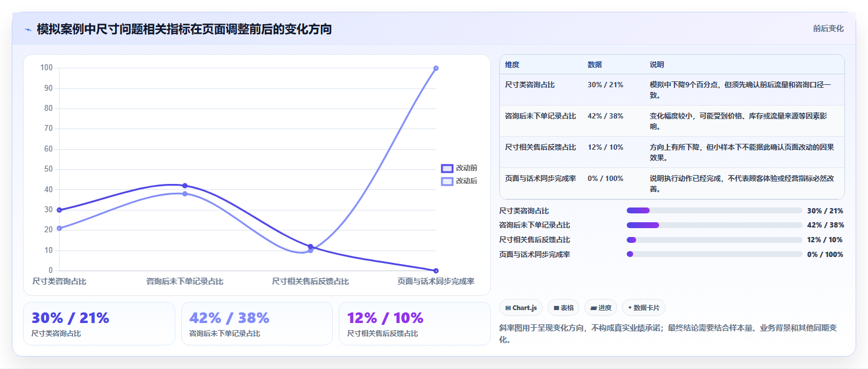Click the table cell showing 30% / 21%
The height and width of the screenshot is (369, 868).
[x=605, y=85]
